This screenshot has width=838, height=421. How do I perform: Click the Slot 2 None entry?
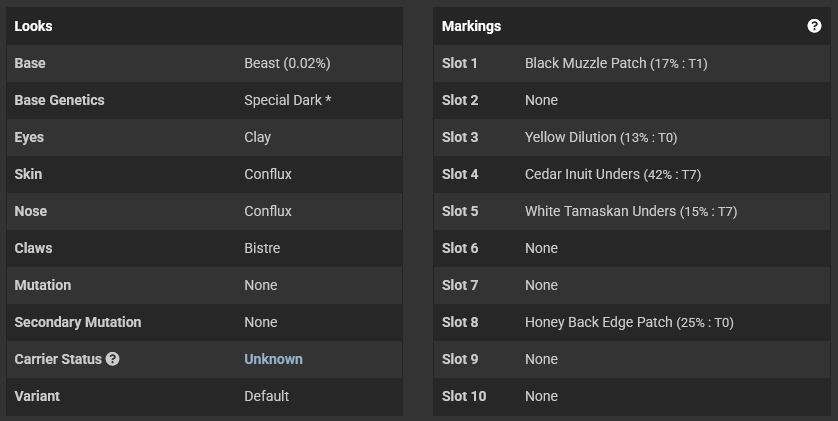click(541, 100)
